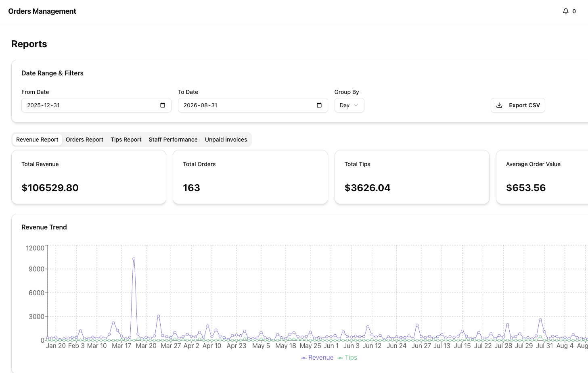The image size is (588, 373).
Task: Select the Average Order Value $653.56
Action: pyautogui.click(x=526, y=188)
